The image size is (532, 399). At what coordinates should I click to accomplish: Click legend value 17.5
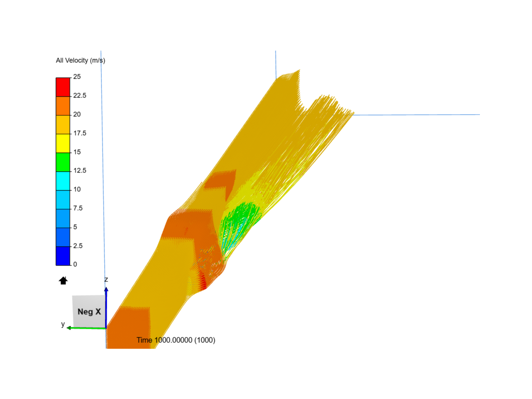(x=80, y=133)
